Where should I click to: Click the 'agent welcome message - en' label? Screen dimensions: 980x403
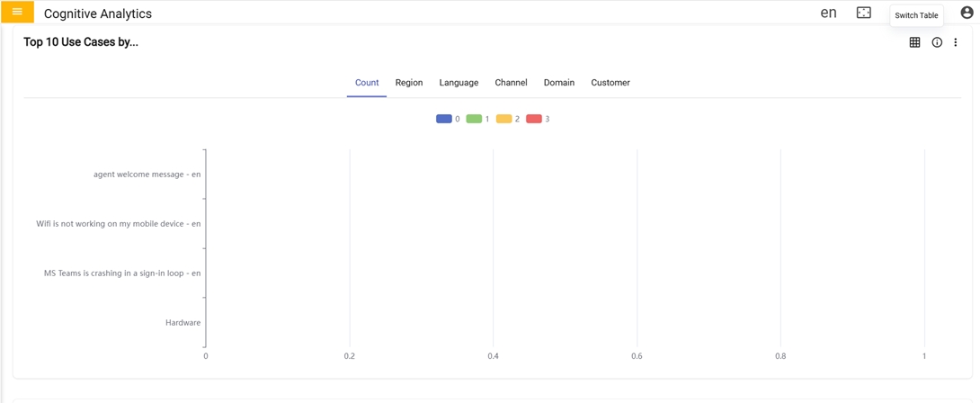pos(147,175)
